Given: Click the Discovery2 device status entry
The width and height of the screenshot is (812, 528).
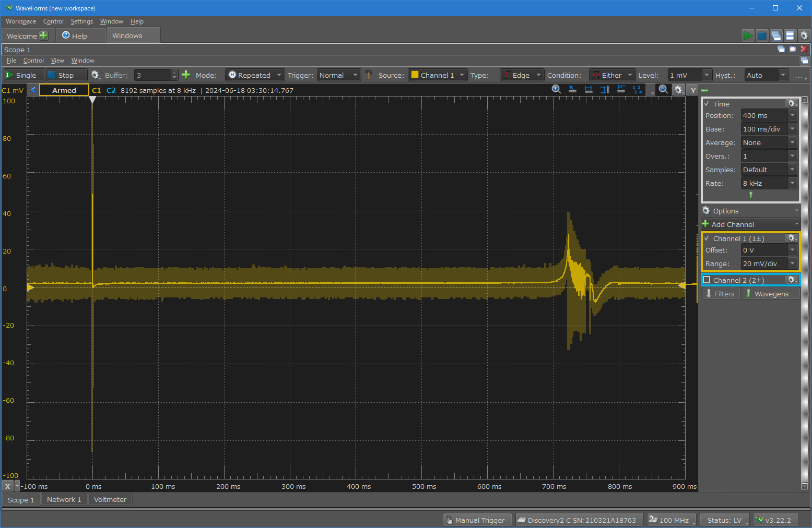Looking at the screenshot, I should (x=580, y=520).
